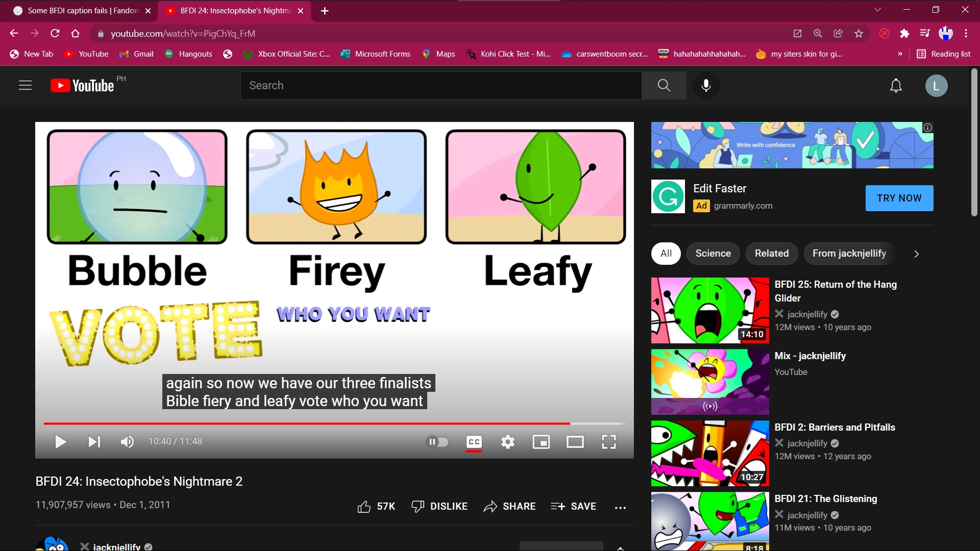The width and height of the screenshot is (980, 551).
Task: Switch to the Fandom caption fails tab
Action: pyautogui.click(x=77, y=10)
